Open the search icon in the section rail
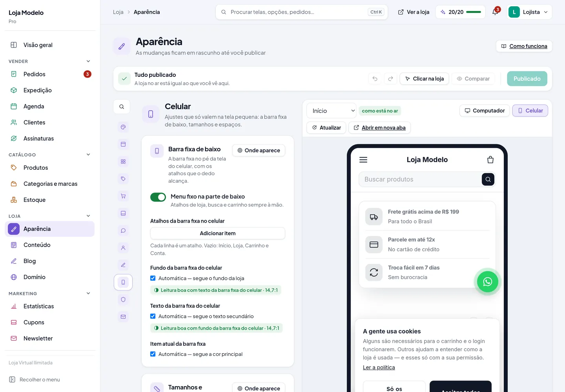Viewport: 565px width, 392px height. pos(122,107)
